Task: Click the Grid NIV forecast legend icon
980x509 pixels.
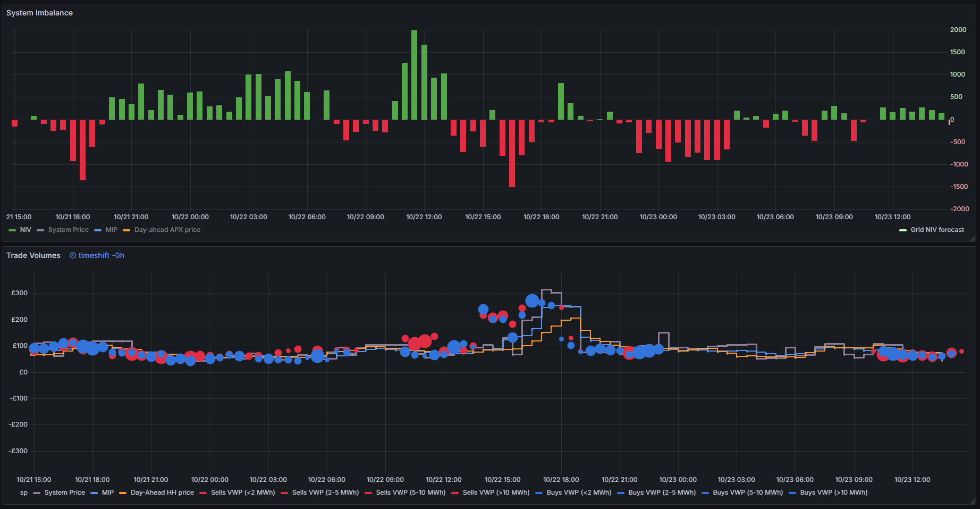Action: pos(902,230)
